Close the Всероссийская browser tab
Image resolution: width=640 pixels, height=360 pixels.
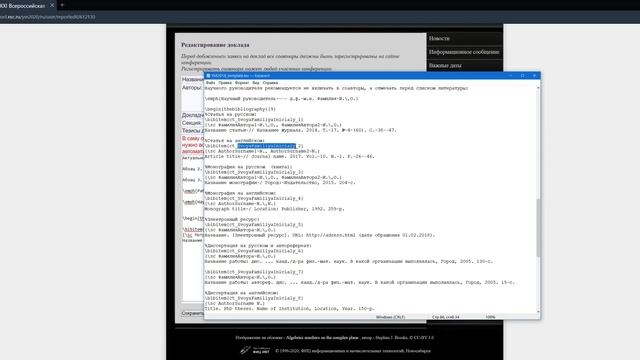[x=52, y=5]
